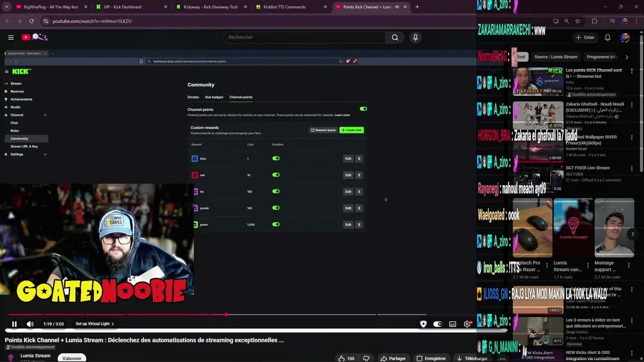Image resolution: width=644 pixels, height=362 pixels.
Task: Reload the page in the browser toolbar
Action: click(x=31, y=21)
